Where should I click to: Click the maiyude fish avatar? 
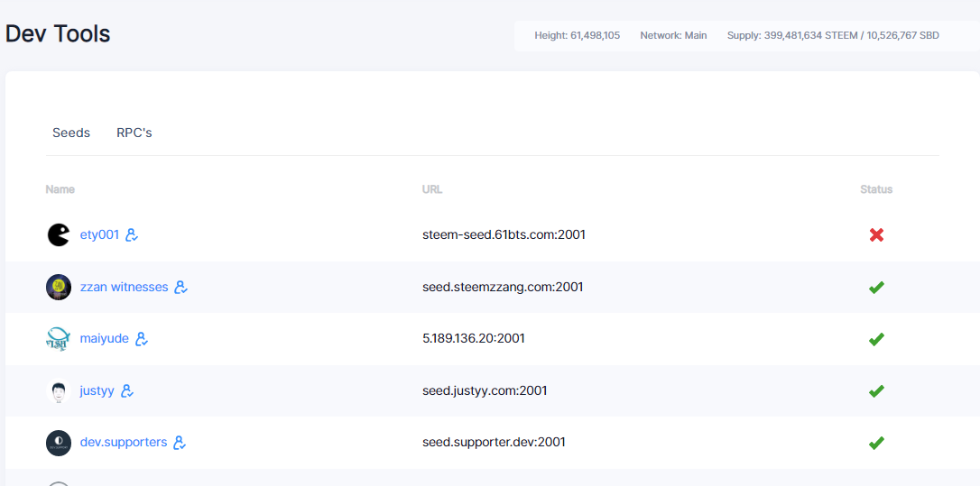click(59, 339)
